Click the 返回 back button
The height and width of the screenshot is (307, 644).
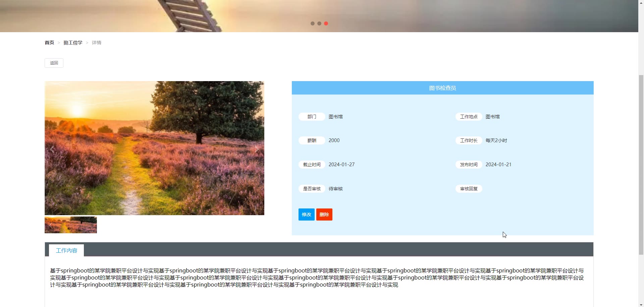click(54, 63)
